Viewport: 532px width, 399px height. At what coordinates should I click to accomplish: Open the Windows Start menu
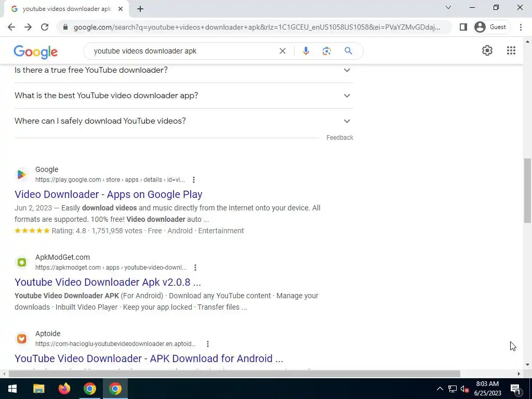(x=12, y=389)
